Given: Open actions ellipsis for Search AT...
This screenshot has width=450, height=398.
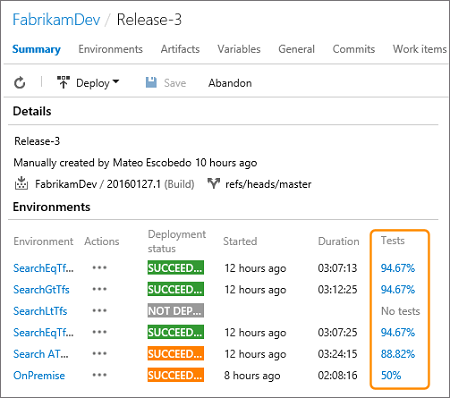Looking at the screenshot, I should (100, 354).
